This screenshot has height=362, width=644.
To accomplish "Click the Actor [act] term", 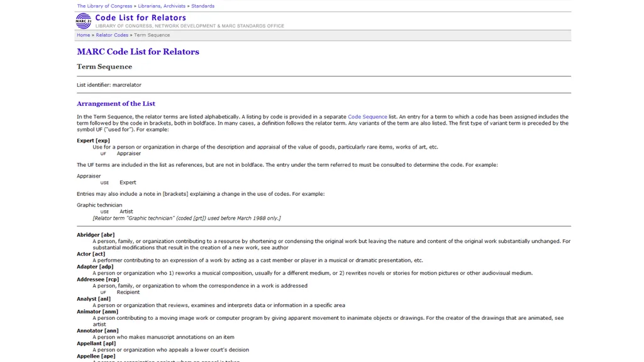I will point(91,254).
